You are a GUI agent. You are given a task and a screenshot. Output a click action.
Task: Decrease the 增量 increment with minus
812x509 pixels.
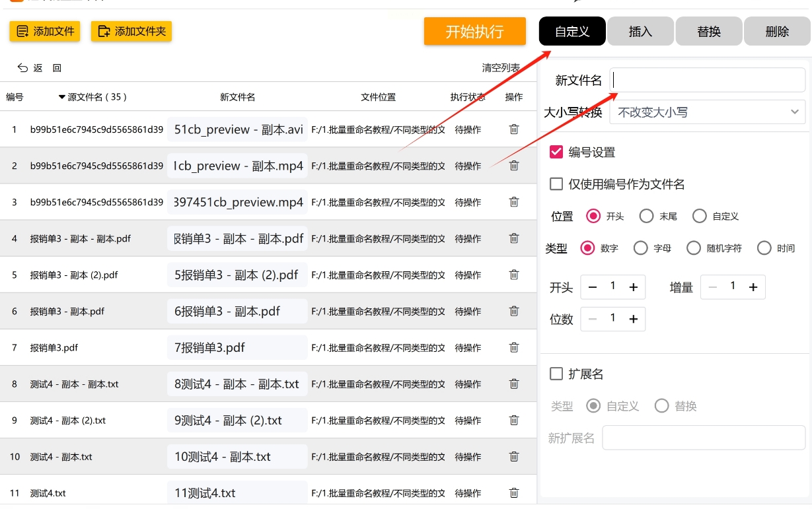pos(712,287)
